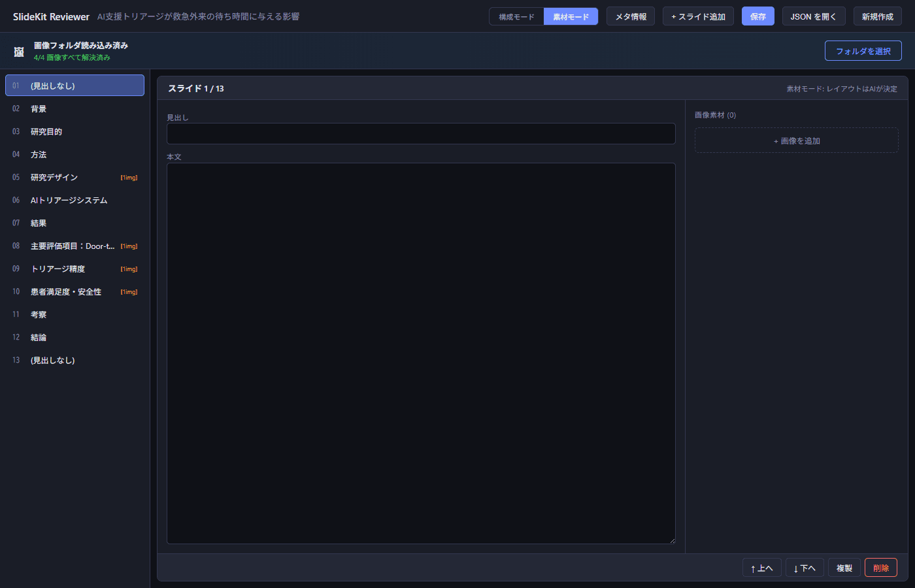Select slide 06 AIトリアージシステム
The image size is (915, 588).
pos(75,200)
